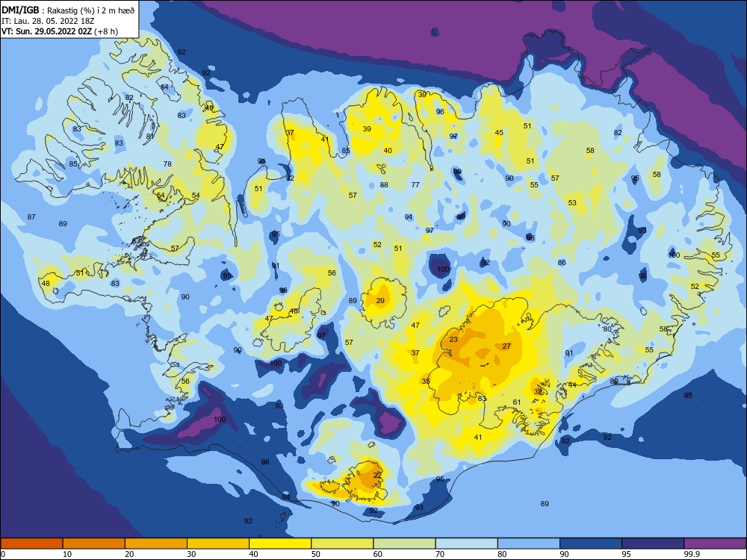The height and width of the screenshot is (560, 747).
Task: Select the map value '45' in the northeast
Action: coord(499,132)
